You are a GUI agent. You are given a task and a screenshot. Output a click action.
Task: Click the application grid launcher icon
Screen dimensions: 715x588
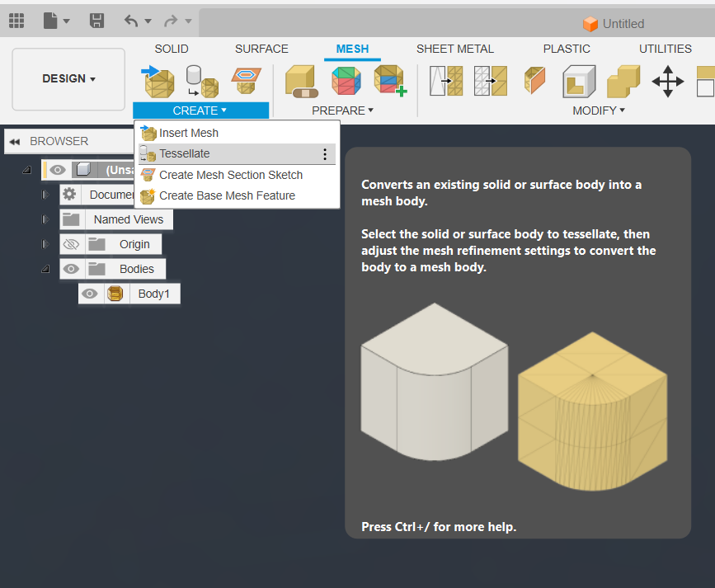[x=16, y=21]
